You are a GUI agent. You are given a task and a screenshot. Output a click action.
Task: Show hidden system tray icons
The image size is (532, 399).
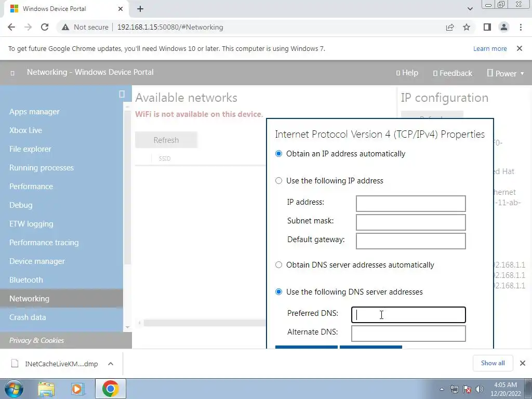(x=442, y=389)
